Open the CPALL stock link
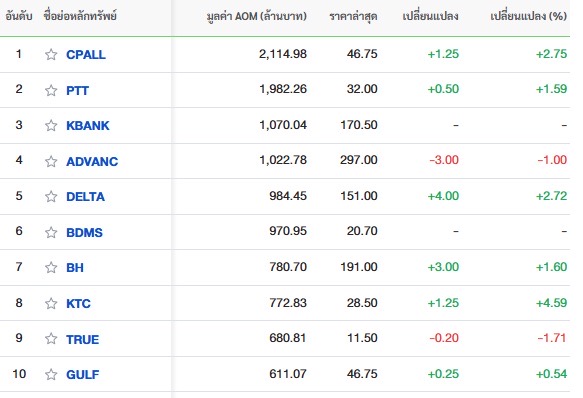Viewport: 583px width, 398px height. pyautogui.click(x=86, y=55)
